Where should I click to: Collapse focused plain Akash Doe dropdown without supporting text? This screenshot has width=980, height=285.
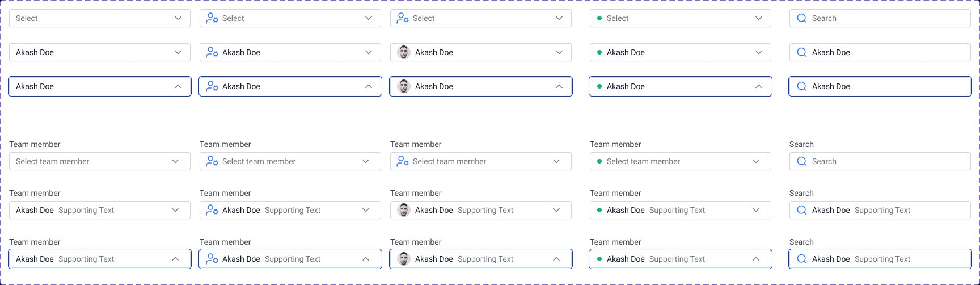[178, 86]
